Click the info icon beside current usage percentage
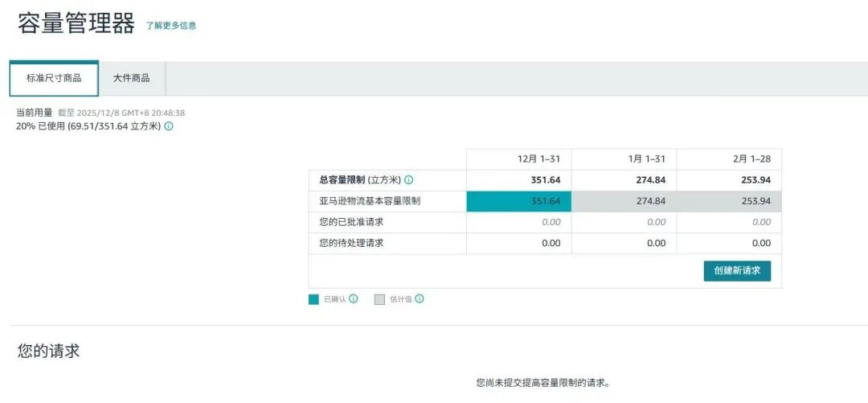The width and height of the screenshot is (868, 403). click(169, 126)
